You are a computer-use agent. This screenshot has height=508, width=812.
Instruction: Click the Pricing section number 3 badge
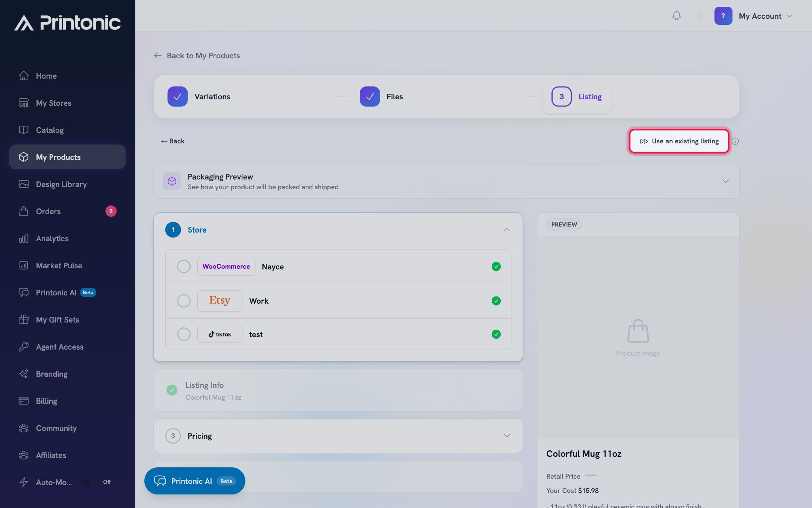173,436
